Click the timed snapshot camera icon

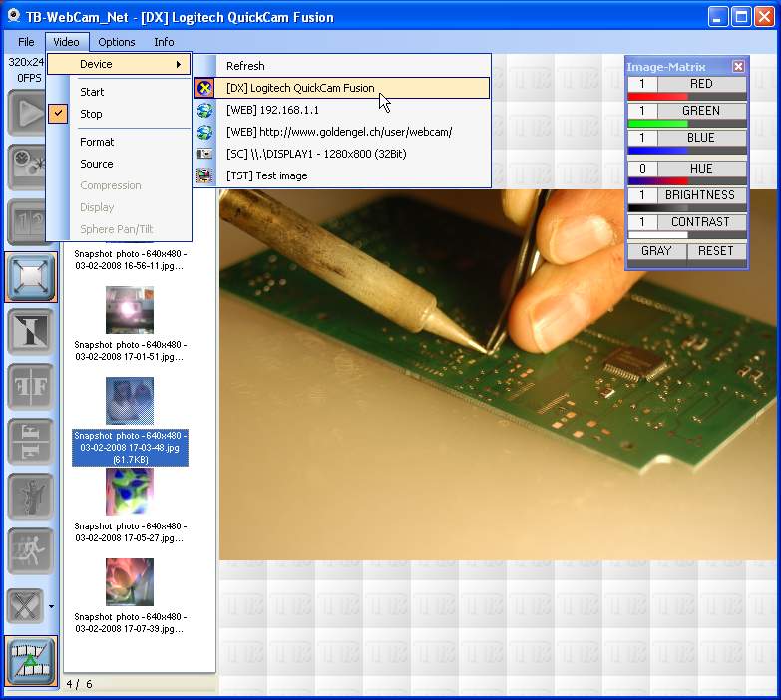(27, 168)
